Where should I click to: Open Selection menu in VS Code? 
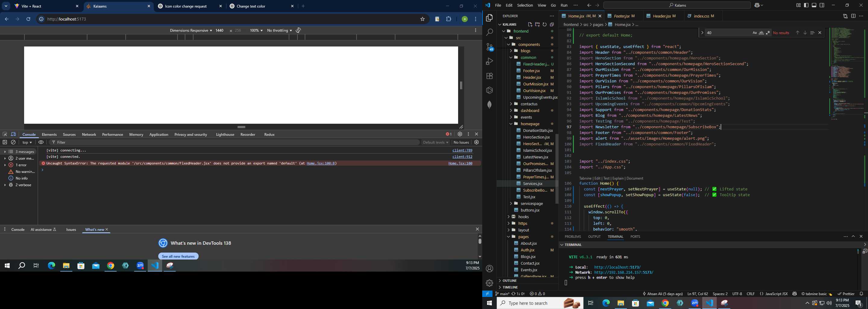525,5
